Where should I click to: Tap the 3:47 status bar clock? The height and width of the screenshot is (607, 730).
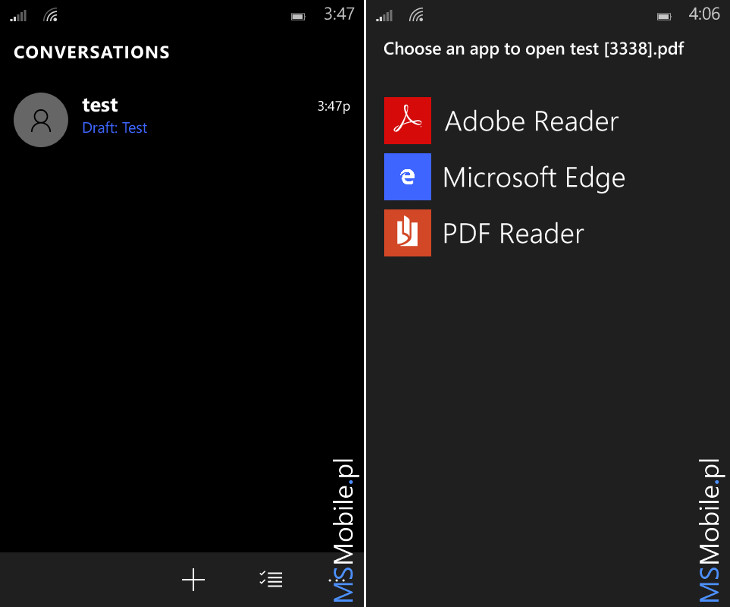point(339,14)
